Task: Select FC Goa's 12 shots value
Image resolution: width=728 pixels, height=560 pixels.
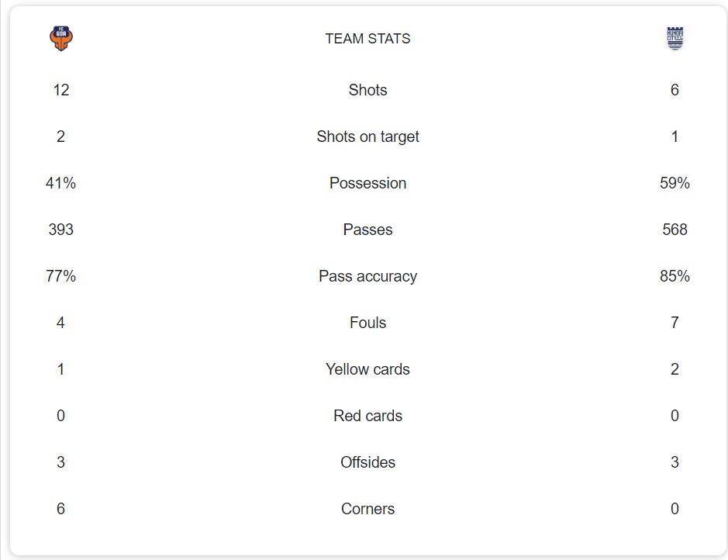Action: click(61, 90)
